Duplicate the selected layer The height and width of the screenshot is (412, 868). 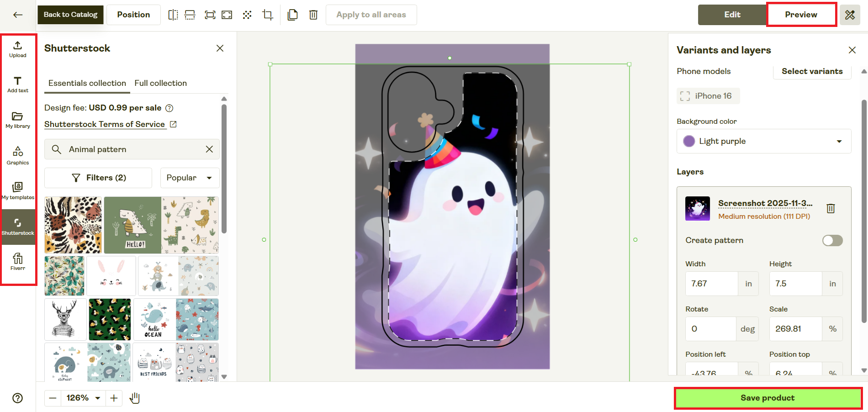click(x=292, y=15)
